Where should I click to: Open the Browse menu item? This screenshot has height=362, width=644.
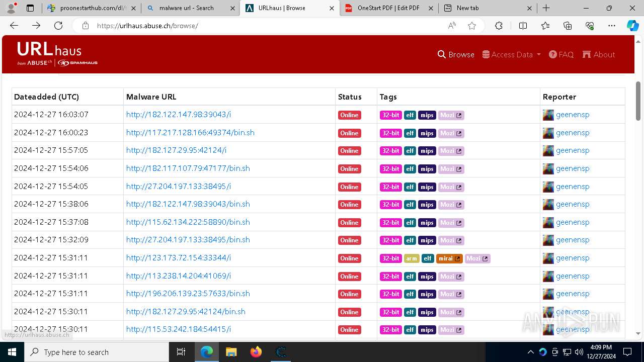[x=456, y=55]
